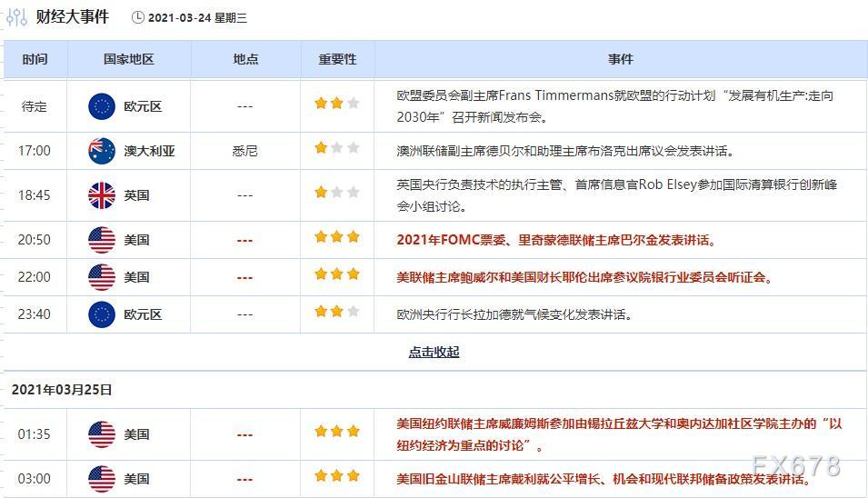
Task: Click the US flag in the 20:50 row
Action: [x=102, y=240]
